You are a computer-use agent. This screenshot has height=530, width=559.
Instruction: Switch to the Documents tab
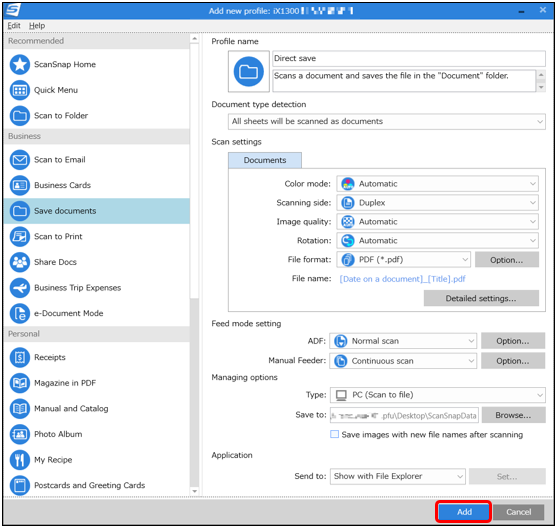click(x=265, y=160)
